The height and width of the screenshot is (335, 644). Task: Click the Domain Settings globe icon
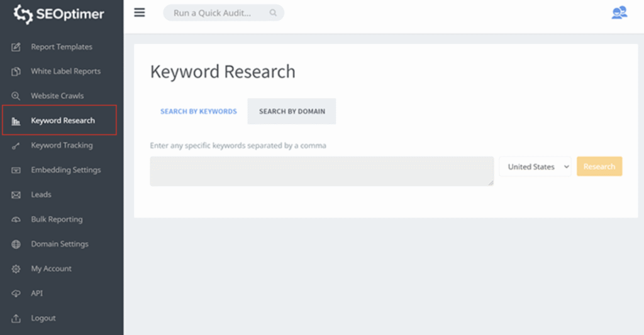16,244
